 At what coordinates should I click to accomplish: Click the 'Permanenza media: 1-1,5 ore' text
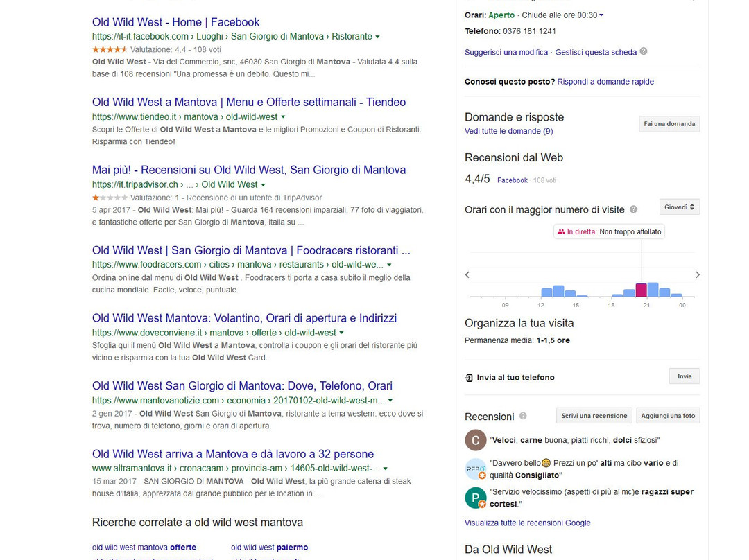pyautogui.click(x=517, y=340)
